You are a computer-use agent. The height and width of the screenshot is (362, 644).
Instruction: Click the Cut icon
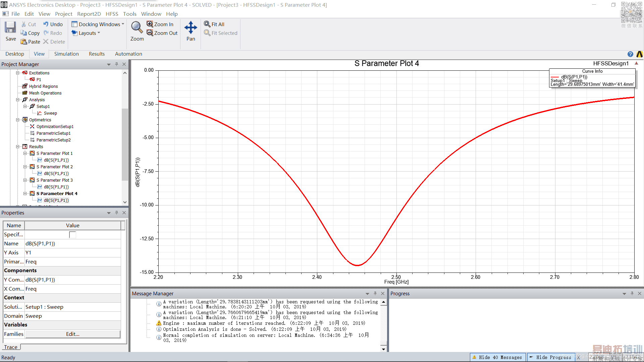pyautogui.click(x=24, y=24)
